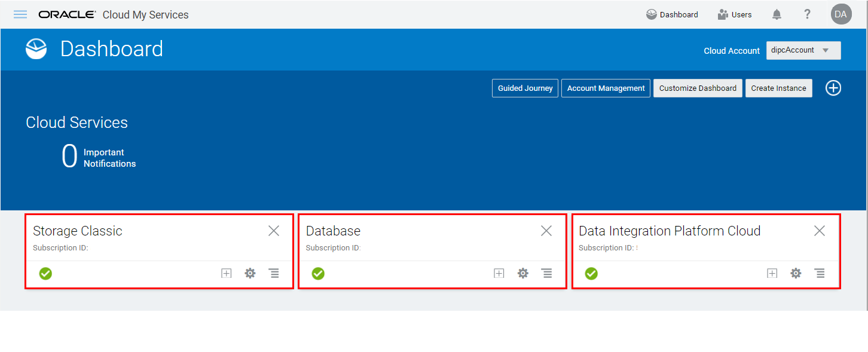Click Customize Dashboard
The image size is (868, 352).
tap(698, 88)
